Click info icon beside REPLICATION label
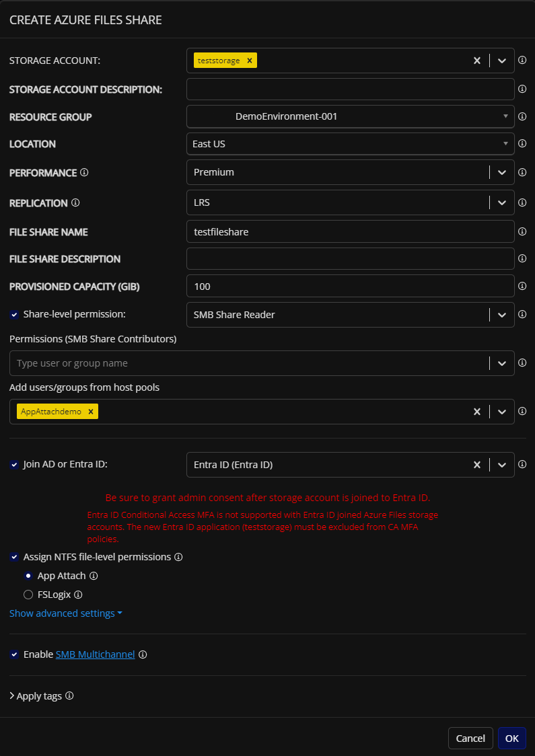Image resolution: width=535 pixels, height=756 pixels. (x=75, y=202)
